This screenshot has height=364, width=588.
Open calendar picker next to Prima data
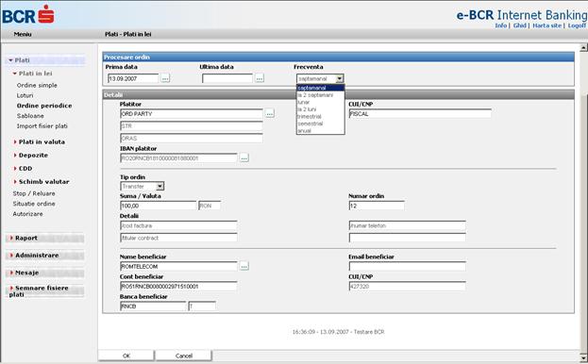pyautogui.click(x=165, y=78)
